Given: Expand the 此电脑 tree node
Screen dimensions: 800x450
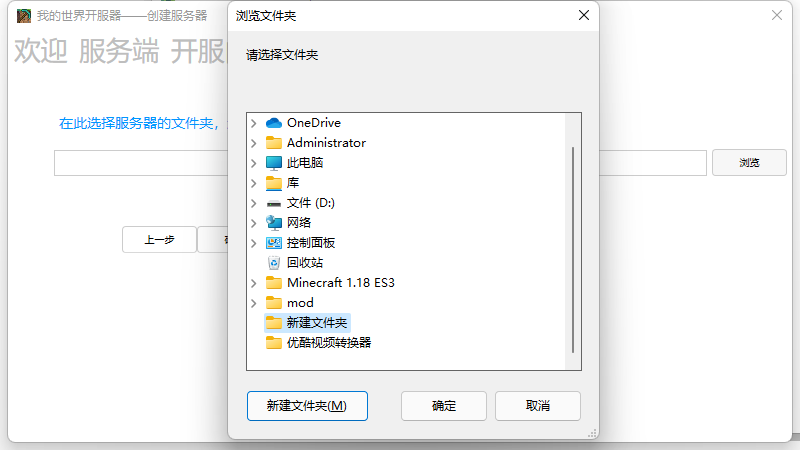Looking at the screenshot, I should point(254,163).
